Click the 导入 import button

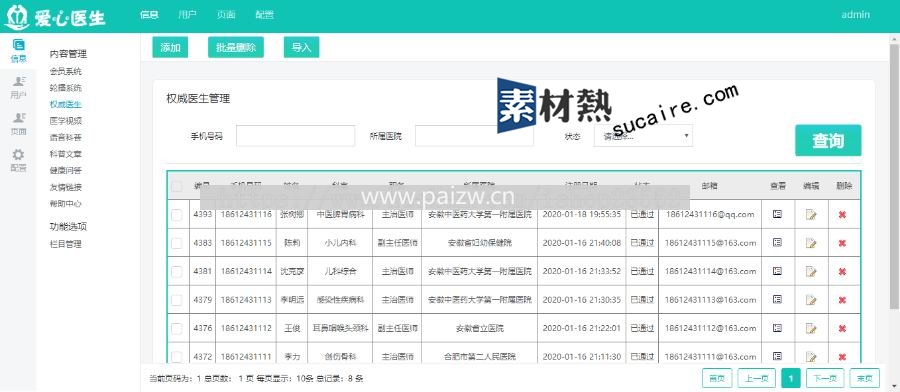[301, 47]
